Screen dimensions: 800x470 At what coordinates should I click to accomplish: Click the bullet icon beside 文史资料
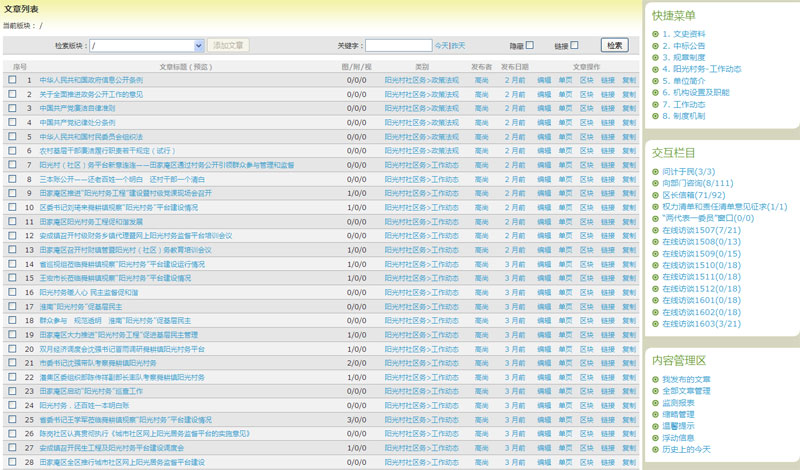point(655,34)
